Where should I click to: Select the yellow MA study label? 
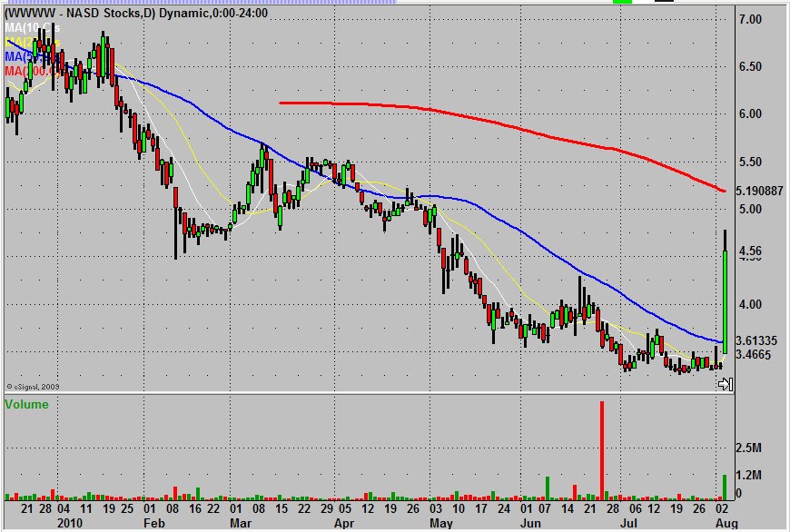31,42
